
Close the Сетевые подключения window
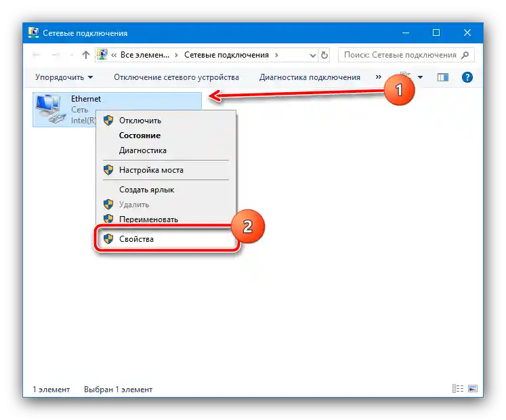click(x=467, y=33)
